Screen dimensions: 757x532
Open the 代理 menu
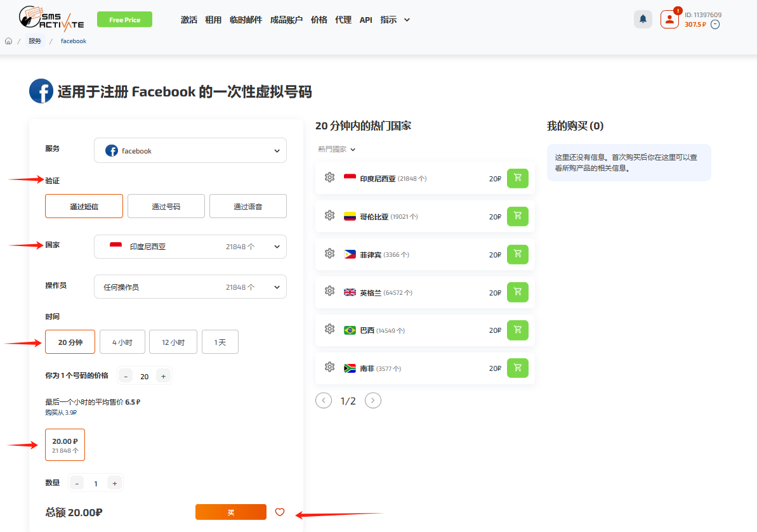pos(343,20)
